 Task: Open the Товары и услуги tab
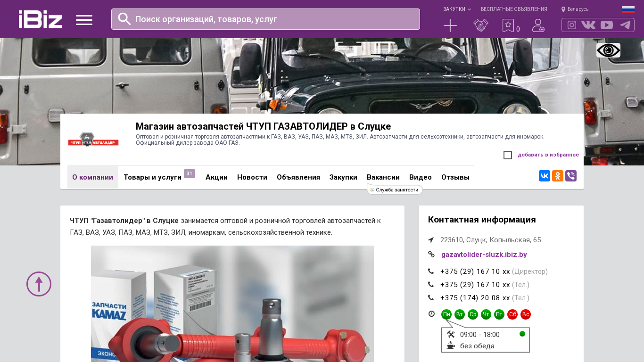pyautogui.click(x=152, y=177)
